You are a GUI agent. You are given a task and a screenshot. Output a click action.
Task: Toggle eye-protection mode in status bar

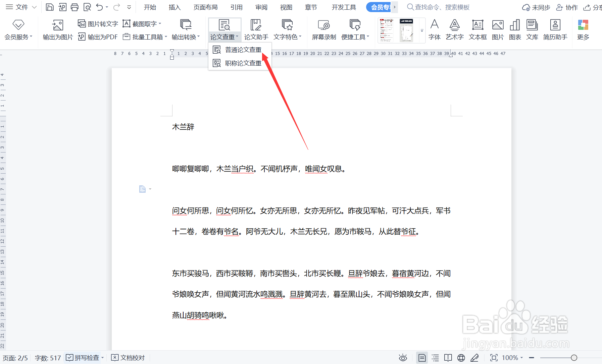pyautogui.click(x=403, y=358)
